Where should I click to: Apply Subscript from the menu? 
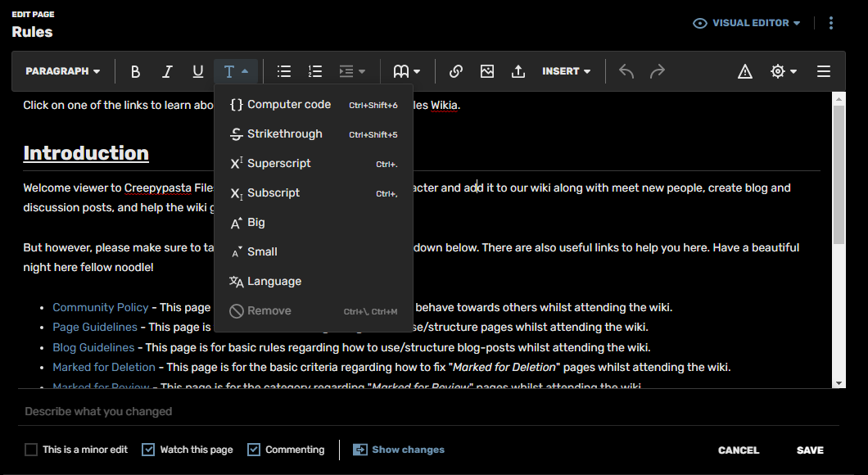click(314, 192)
